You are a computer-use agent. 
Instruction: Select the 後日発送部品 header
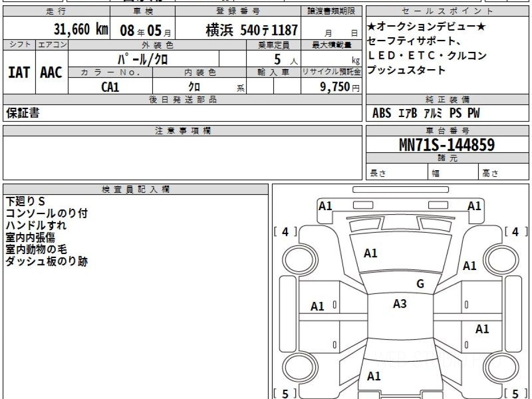(x=183, y=100)
